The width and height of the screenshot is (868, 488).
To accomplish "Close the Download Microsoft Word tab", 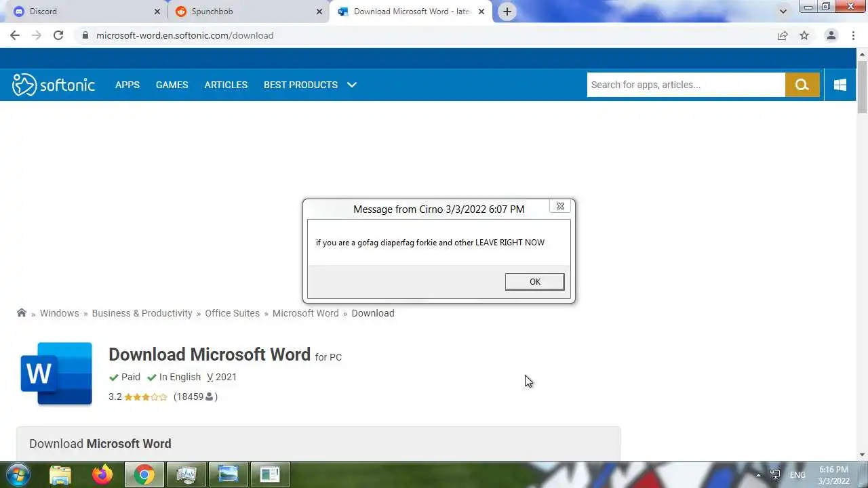I will pyautogui.click(x=481, y=12).
